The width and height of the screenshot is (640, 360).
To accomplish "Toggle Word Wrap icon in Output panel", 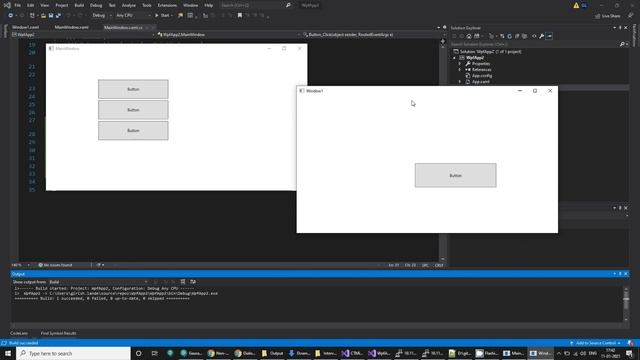I will coord(193,282).
